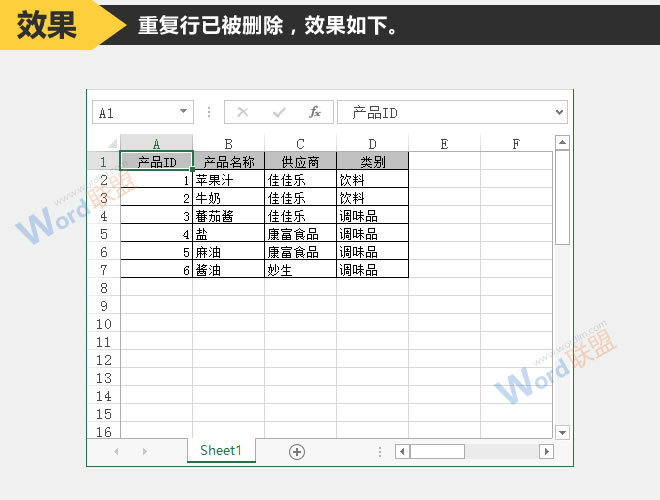The width and height of the screenshot is (660, 500).
Task: Select column B header
Action: [x=229, y=144]
